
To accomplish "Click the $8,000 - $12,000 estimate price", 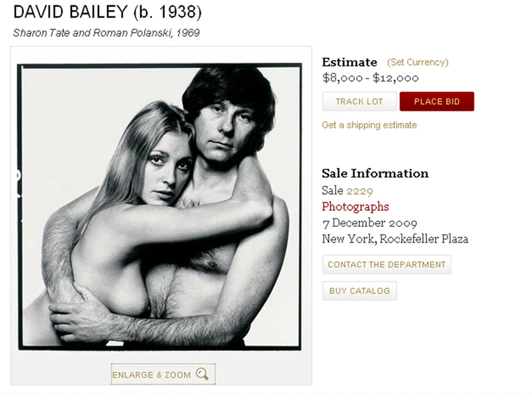I will point(371,78).
